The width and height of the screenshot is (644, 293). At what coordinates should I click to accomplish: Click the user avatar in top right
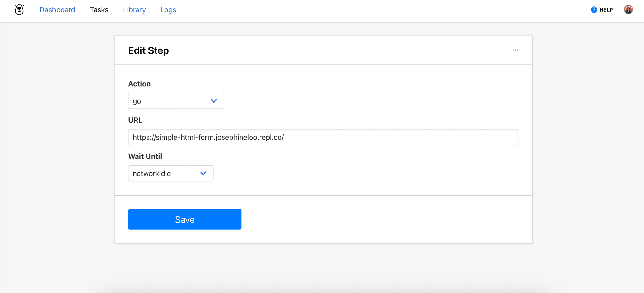[x=629, y=9]
